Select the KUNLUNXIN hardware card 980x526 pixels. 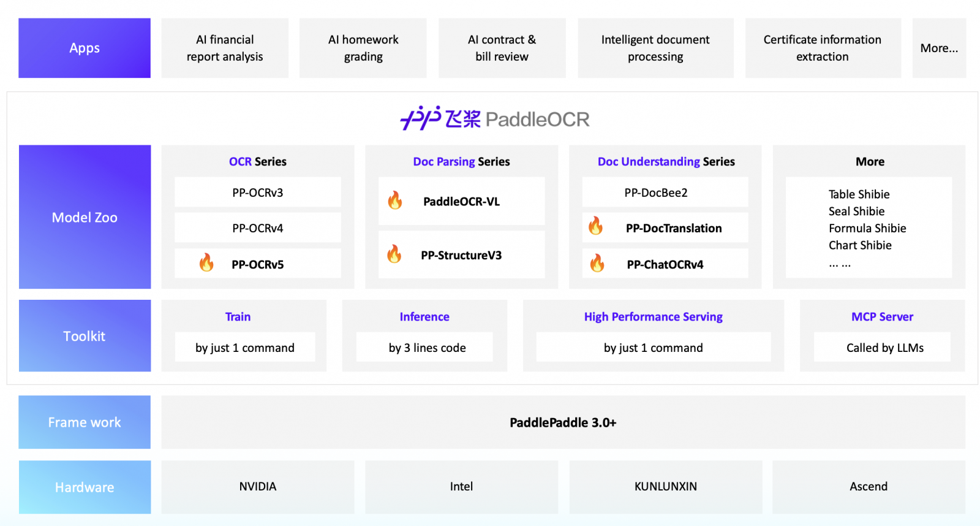point(666,487)
